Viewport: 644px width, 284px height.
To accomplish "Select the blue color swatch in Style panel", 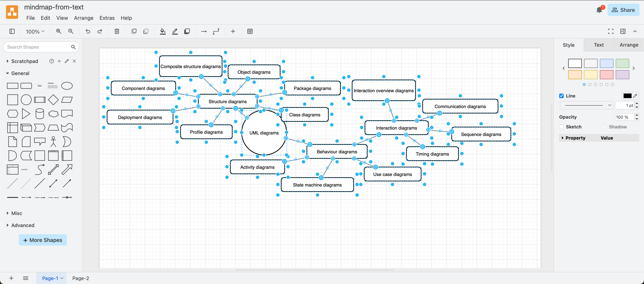I will pos(607,63).
